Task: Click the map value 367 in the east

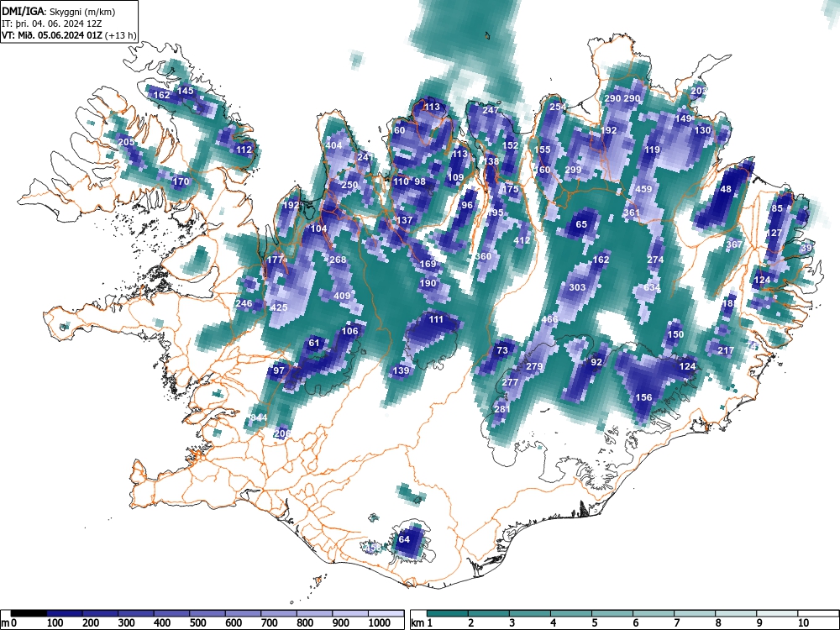Action: (x=734, y=244)
